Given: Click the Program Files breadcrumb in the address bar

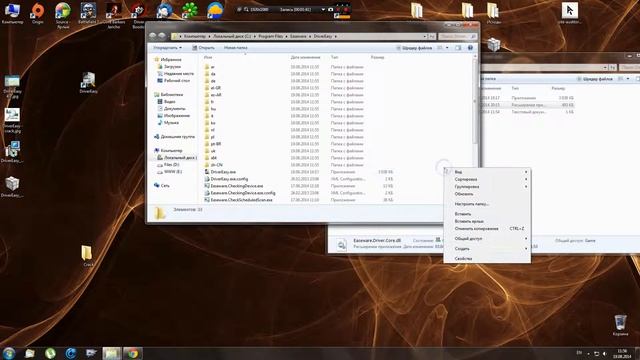Looking at the screenshot, I should pyautogui.click(x=270, y=36).
